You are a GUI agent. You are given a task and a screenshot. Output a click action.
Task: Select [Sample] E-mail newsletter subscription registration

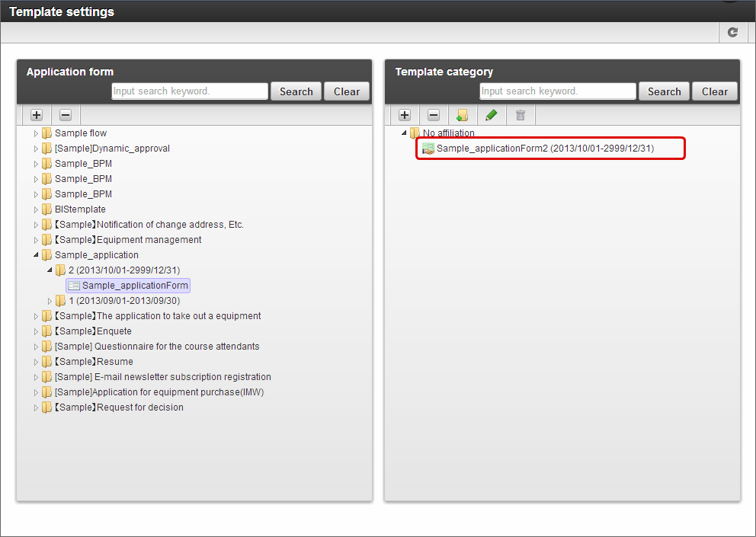click(163, 377)
